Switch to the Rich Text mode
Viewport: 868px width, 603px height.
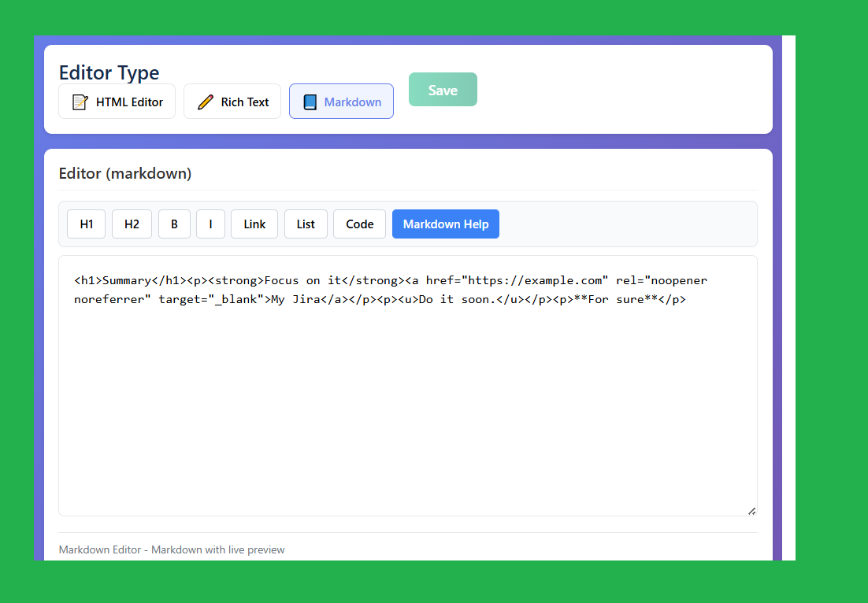[x=232, y=101]
